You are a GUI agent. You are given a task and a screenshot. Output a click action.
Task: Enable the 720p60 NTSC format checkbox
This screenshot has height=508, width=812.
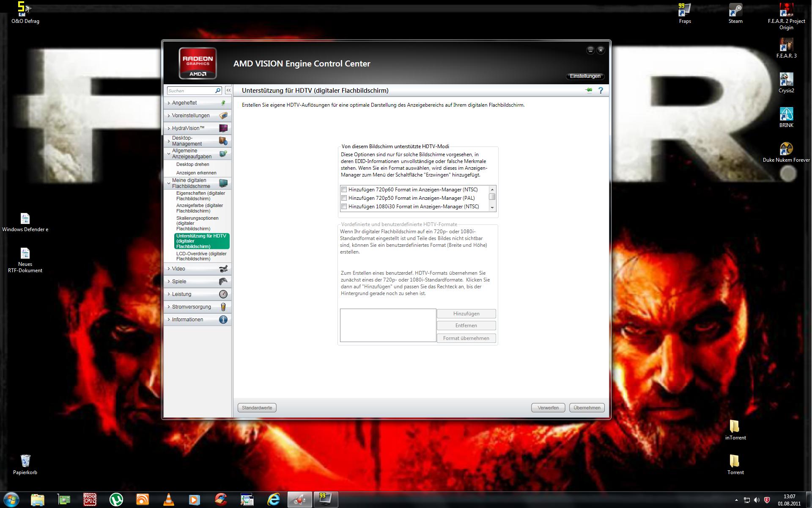point(344,190)
